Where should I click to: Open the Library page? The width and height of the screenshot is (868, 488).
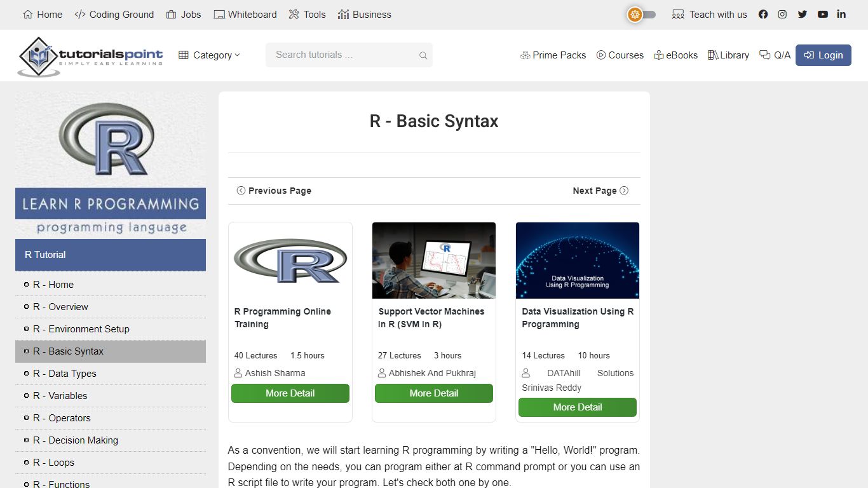pyautogui.click(x=728, y=55)
